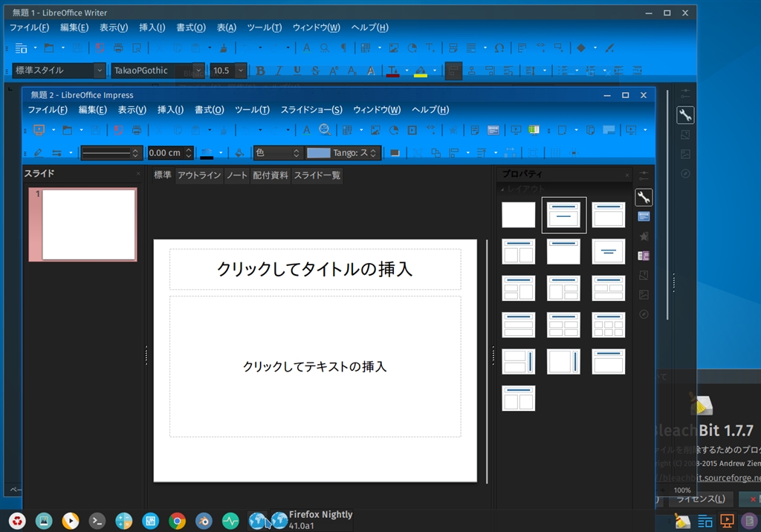Open Impress ファイル menu
761x532 pixels.
pos(47,110)
